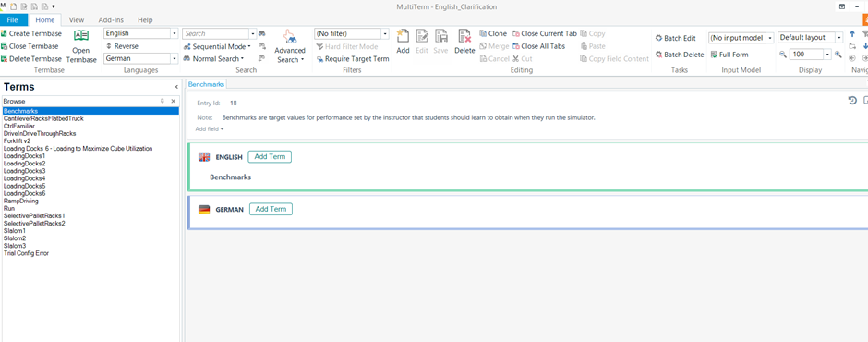868x342 pixels.
Task: Click Delete Termbase in the ribbon
Action: point(31,59)
